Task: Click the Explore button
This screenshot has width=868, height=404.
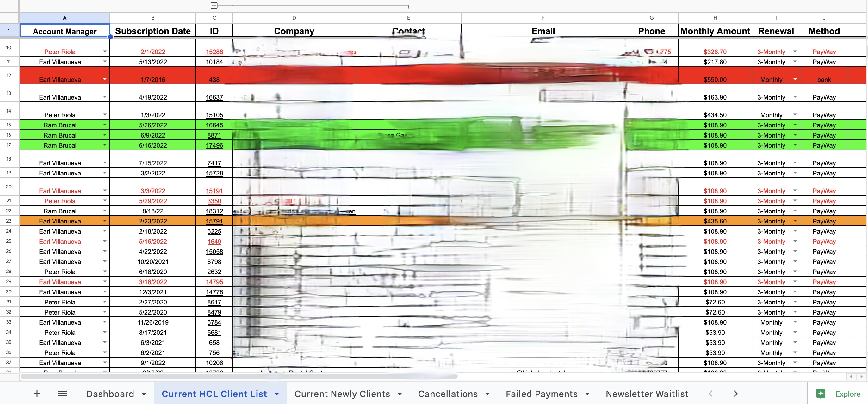Action: (x=847, y=394)
